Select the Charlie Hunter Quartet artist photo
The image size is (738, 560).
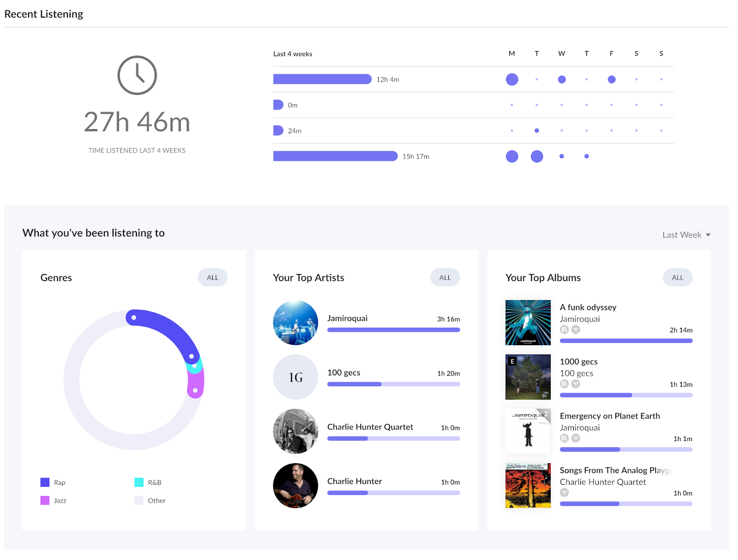(x=295, y=431)
